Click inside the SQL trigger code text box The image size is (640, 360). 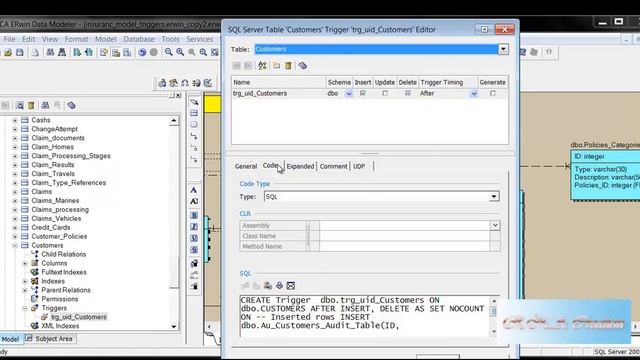pos(365,316)
